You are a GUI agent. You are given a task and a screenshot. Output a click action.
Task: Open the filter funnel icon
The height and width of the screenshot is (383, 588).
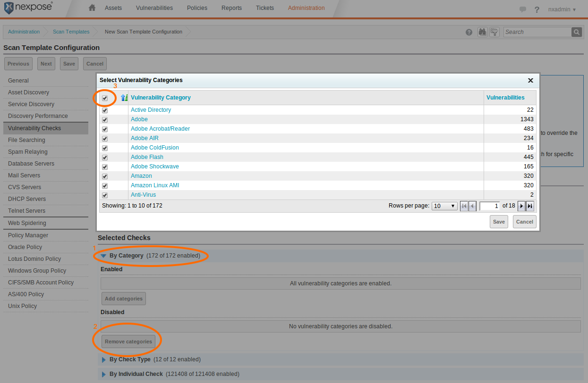pos(494,32)
